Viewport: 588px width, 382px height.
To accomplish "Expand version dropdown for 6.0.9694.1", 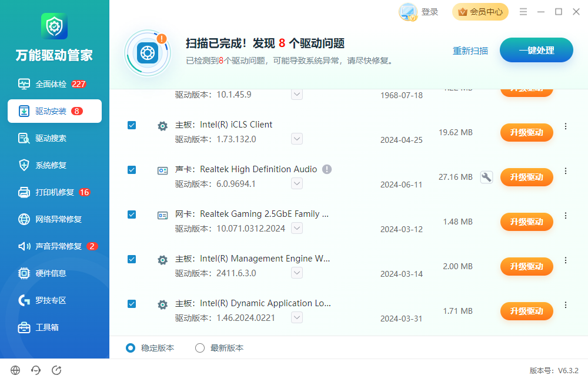I will click(297, 184).
